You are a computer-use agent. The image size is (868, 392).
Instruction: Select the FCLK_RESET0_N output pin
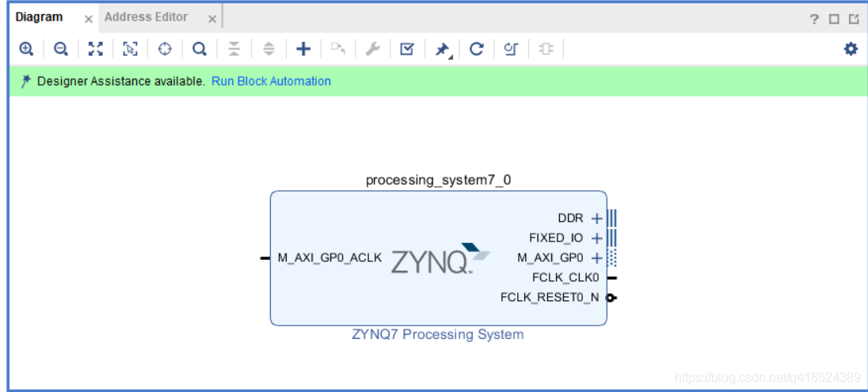click(611, 298)
